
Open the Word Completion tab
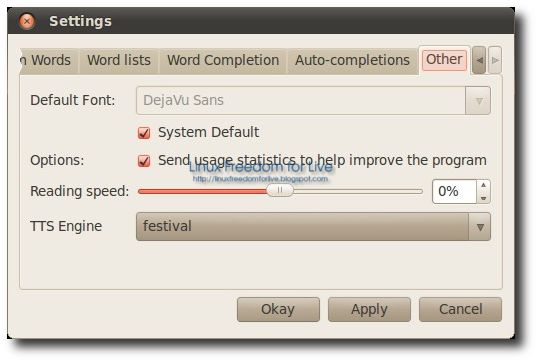pos(223,61)
